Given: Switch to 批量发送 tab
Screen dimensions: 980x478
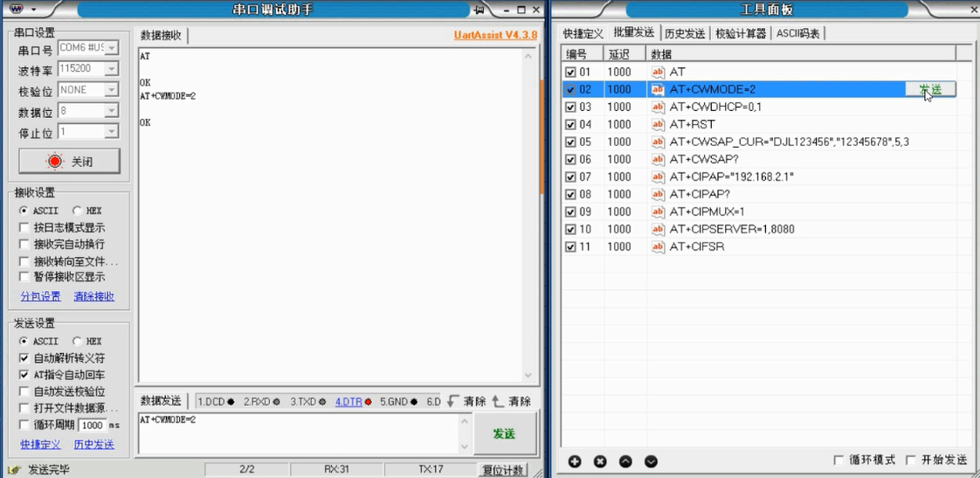Looking at the screenshot, I should tap(634, 33).
